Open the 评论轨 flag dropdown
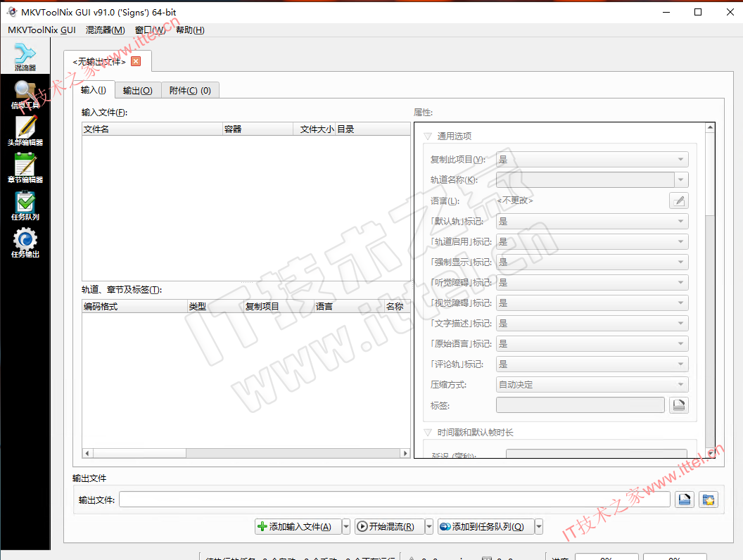Screen dimensions: 743x560 point(592,364)
